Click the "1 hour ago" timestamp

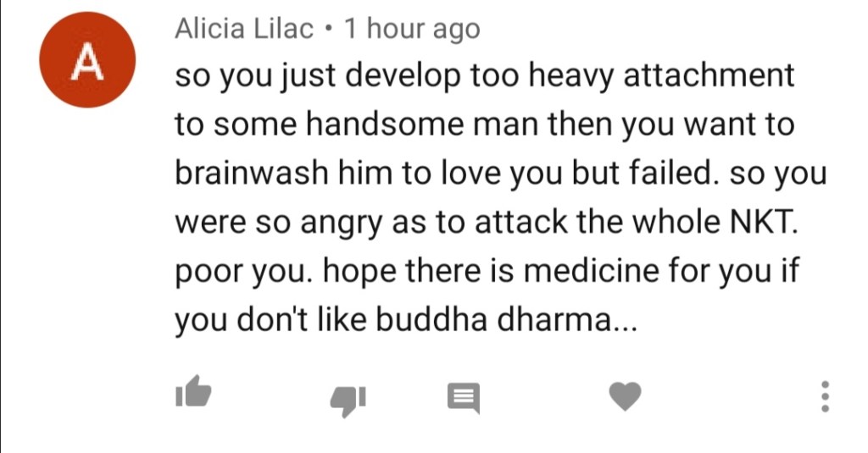412,30
